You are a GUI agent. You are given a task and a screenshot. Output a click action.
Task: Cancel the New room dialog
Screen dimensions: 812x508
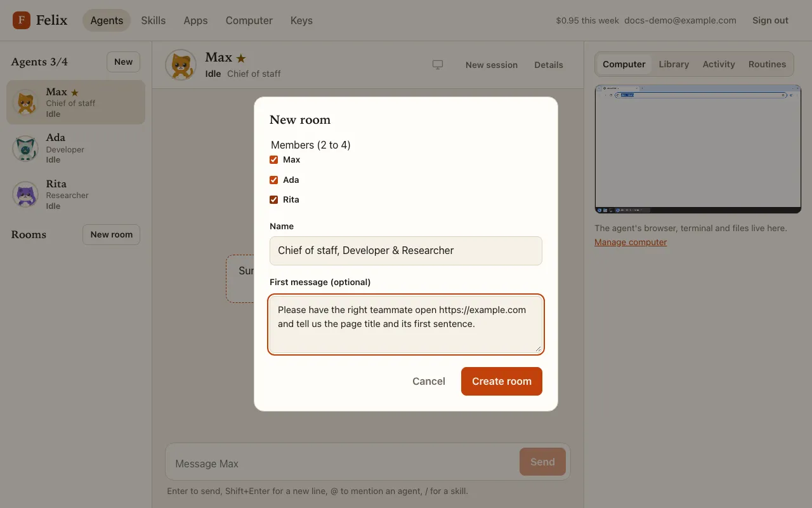pyautogui.click(x=429, y=381)
